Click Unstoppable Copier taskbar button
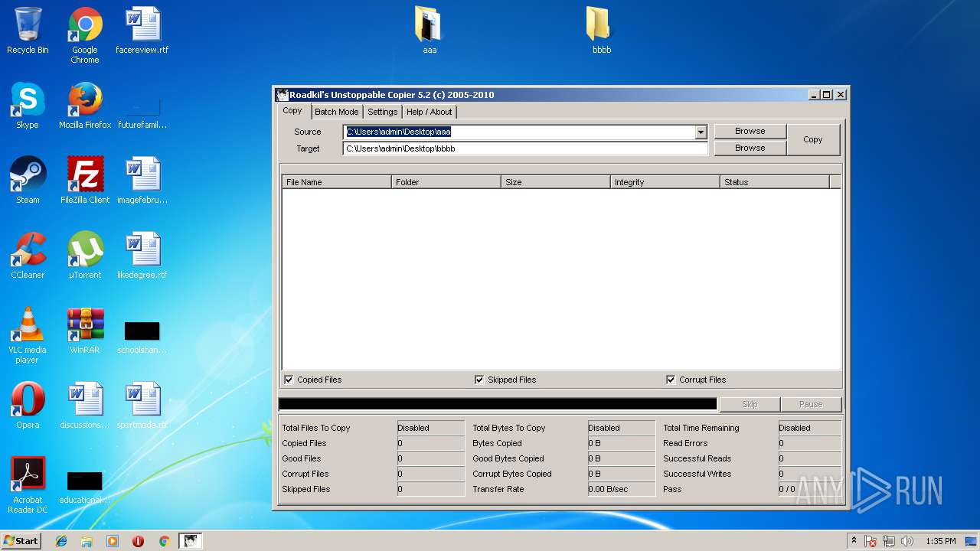Image resolution: width=980 pixels, height=551 pixels. point(190,541)
